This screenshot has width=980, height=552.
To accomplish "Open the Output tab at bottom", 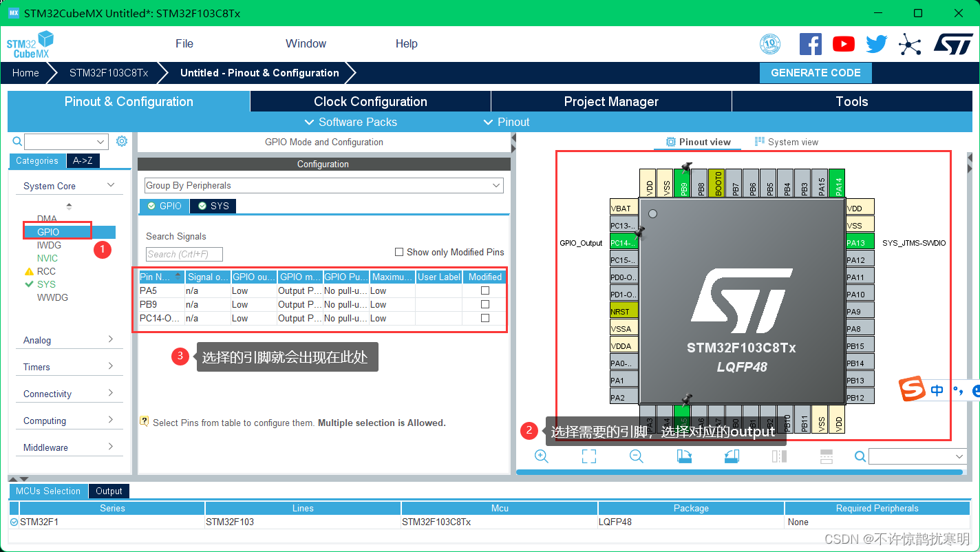I will coord(109,491).
